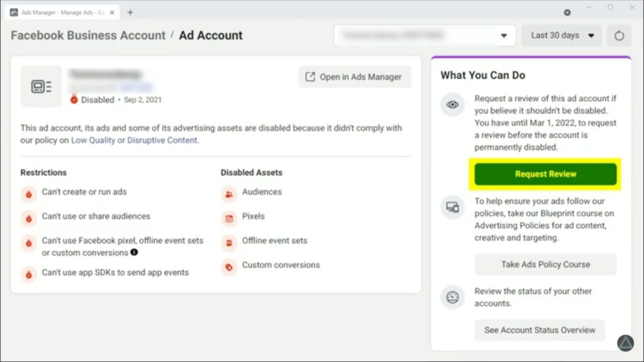Select the Ads Manager browser tab
This screenshot has height=362, width=644.
click(60, 12)
